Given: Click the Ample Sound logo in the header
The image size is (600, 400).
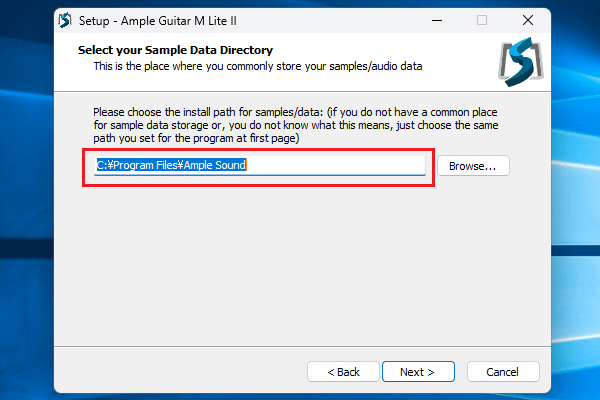Looking at the screenshot, I should click(519, 61).
